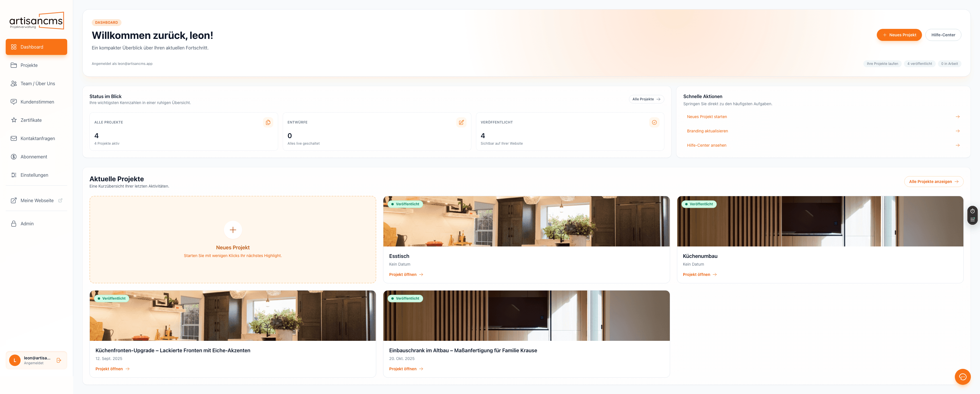
Task: Open the feedback chat bubble bottom right
Action: [x=963, y=377]
